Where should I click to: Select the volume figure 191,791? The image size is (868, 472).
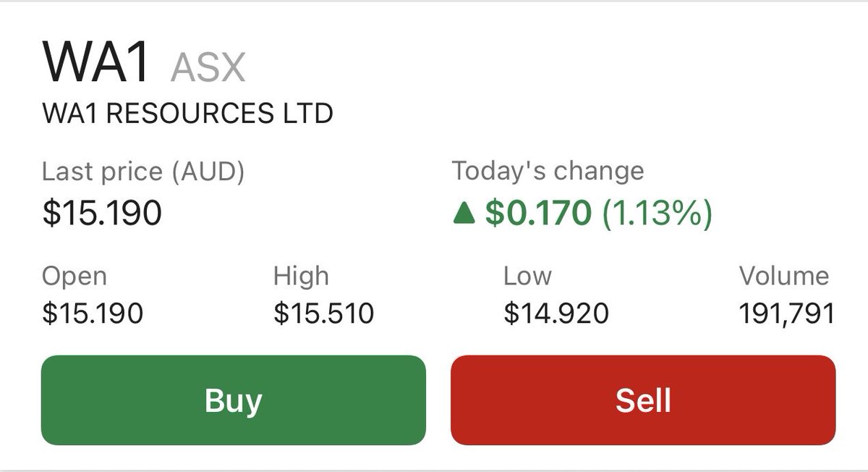click(786, 313)
